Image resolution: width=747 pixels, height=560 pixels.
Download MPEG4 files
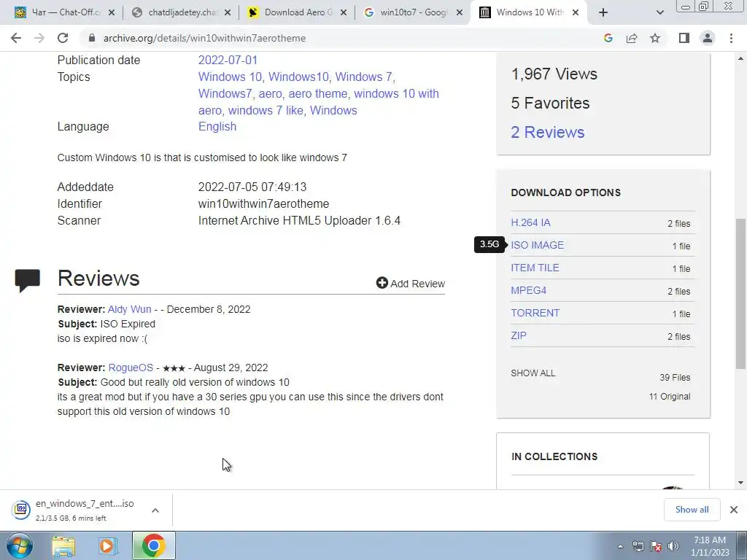[x=529, y=290]
